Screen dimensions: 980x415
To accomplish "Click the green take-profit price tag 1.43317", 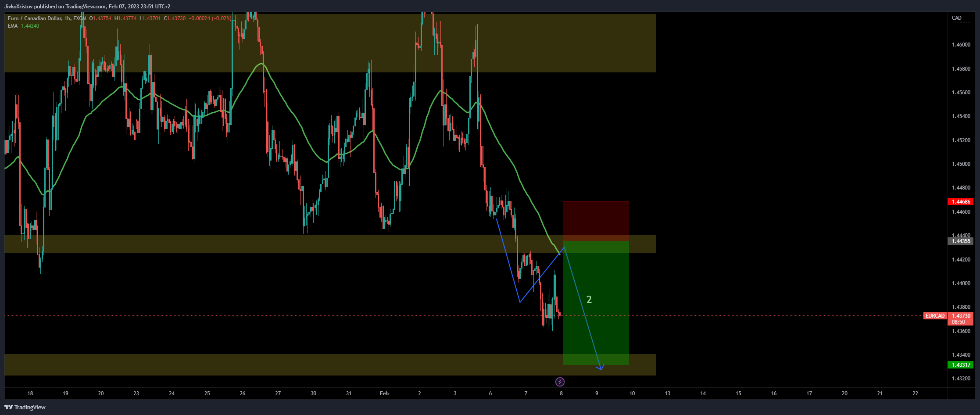I will tap(961, 365).
